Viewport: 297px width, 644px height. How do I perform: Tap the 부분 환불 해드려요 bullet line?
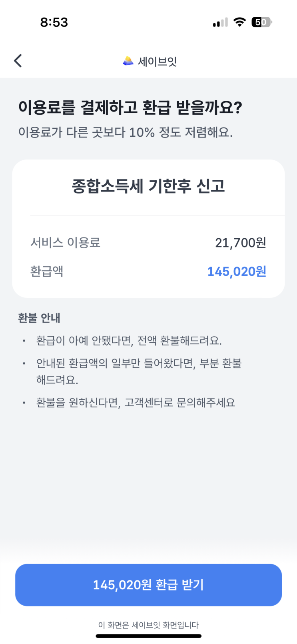pyautogui.click(x=139, y=371)
